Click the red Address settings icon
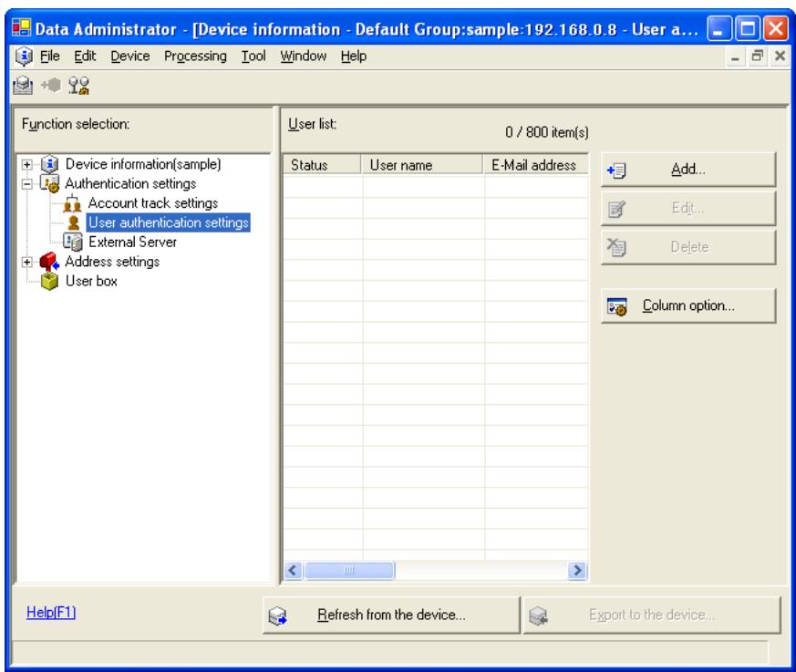The width and height of the screenshot is (796, 672). click(x=49, y=262)
